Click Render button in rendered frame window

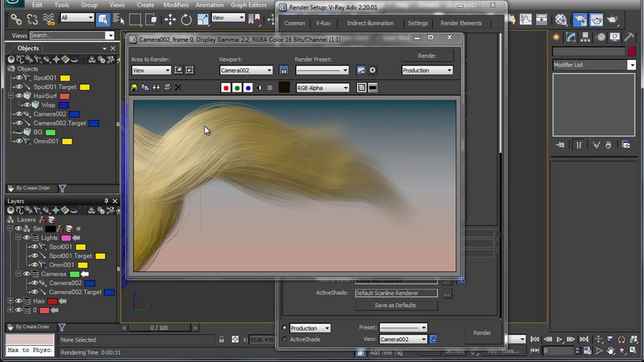(x=427, y=56)
